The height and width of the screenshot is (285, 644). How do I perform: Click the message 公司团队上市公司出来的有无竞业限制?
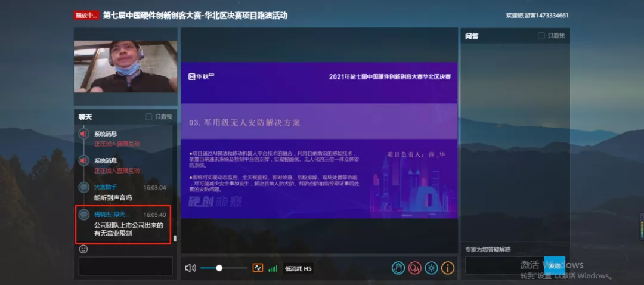[x=129, y=229]
